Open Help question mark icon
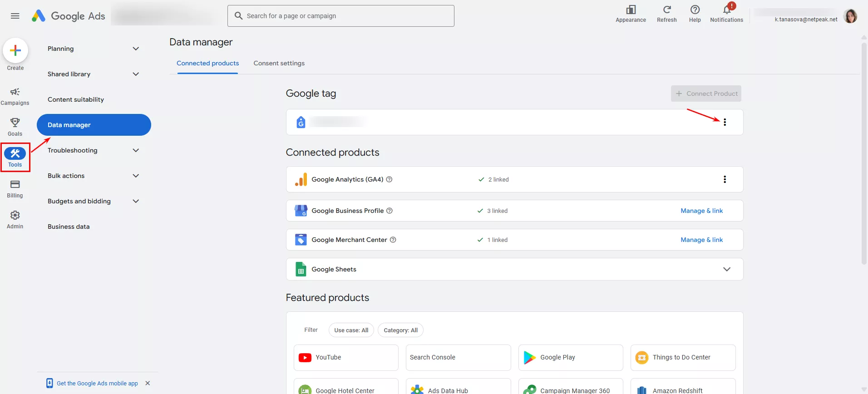This screenshot has width=868, height=394. point(695,10)
